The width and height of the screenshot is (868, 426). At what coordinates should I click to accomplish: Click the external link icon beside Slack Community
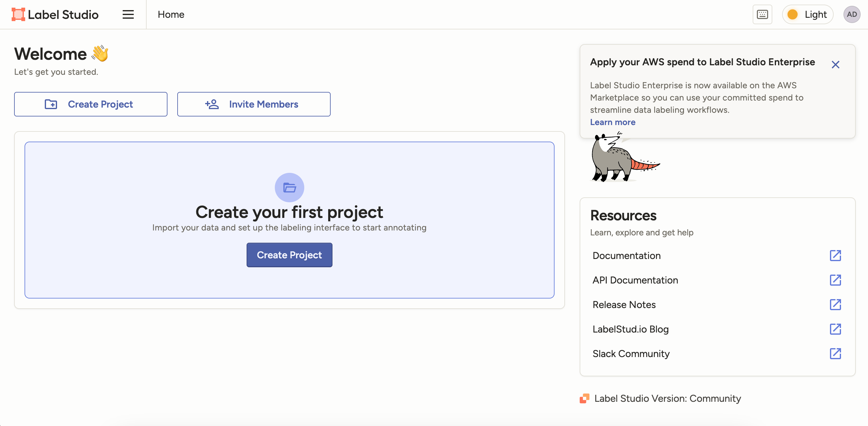point(835,354)
